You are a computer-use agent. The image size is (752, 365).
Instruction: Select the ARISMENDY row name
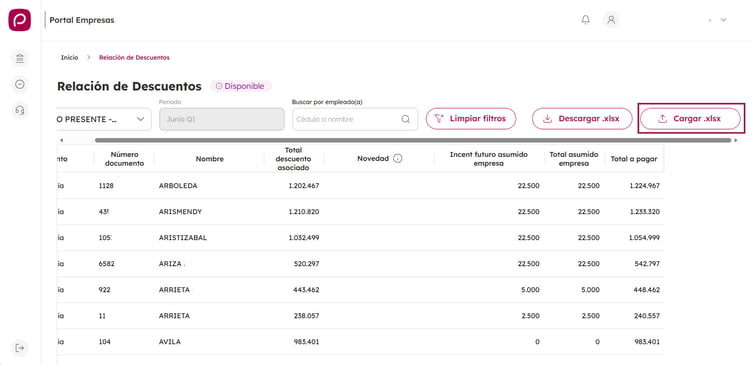(180, 212)
